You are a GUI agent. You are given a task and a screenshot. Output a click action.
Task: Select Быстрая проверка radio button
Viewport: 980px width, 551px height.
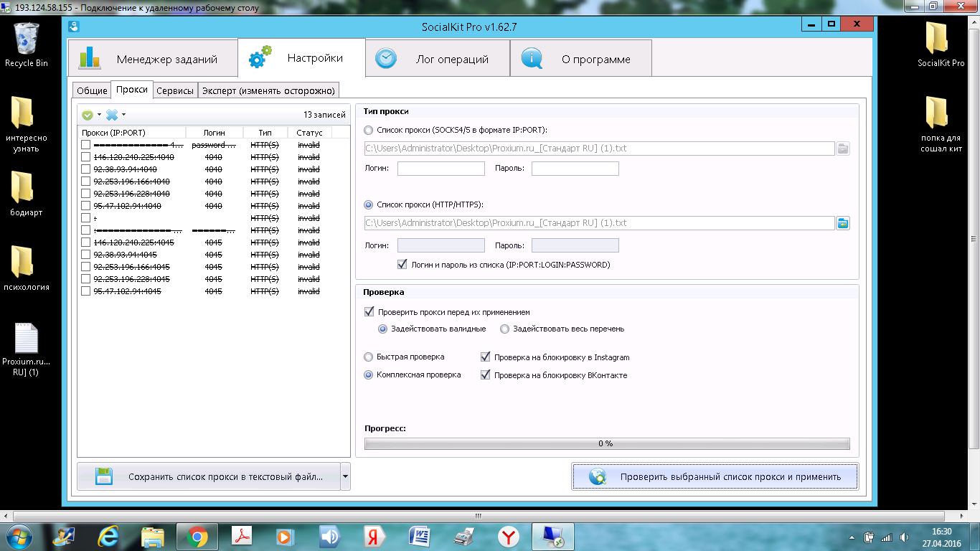(369, 357)
